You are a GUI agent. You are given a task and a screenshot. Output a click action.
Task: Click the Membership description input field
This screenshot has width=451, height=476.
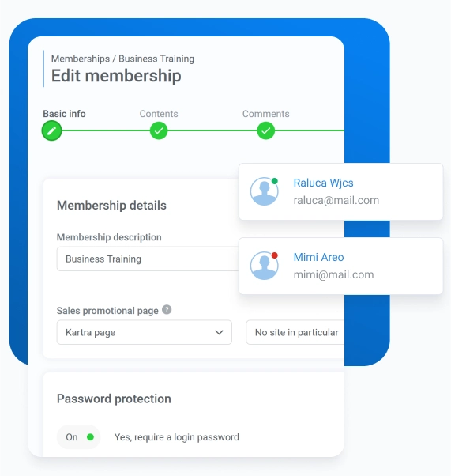pyautogui.click(x=148, y=259)
